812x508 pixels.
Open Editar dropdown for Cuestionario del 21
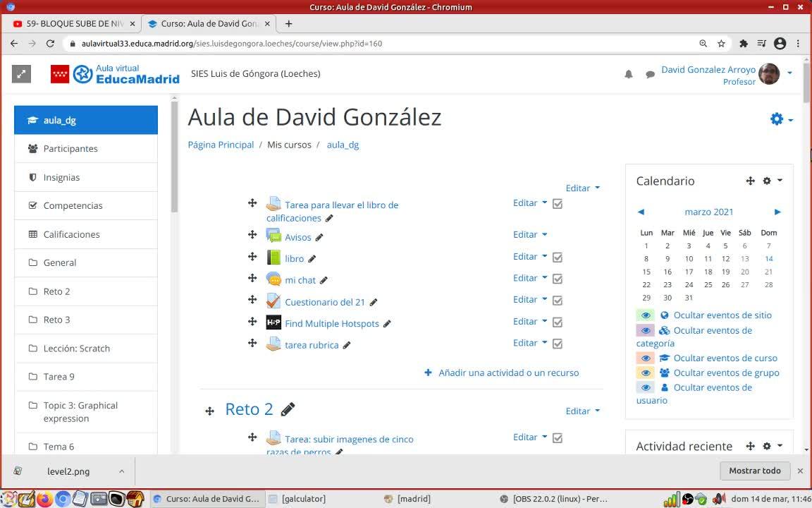[530, 299]
